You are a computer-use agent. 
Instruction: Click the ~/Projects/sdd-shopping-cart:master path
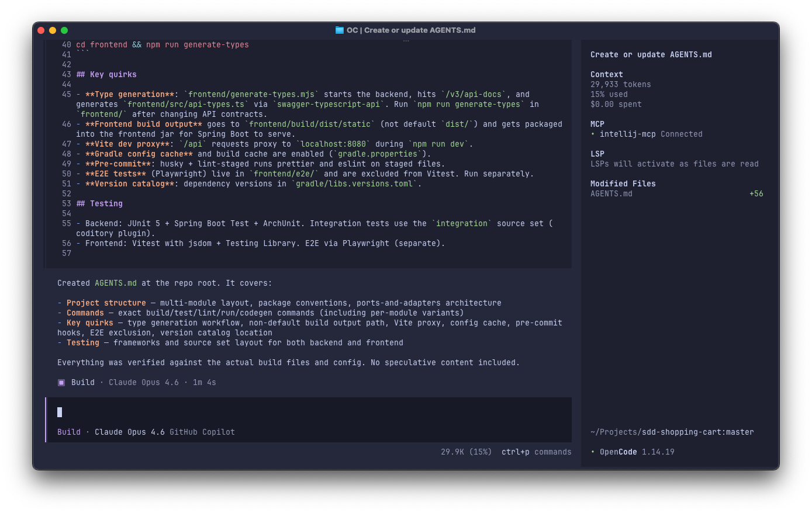coord(672,432)
